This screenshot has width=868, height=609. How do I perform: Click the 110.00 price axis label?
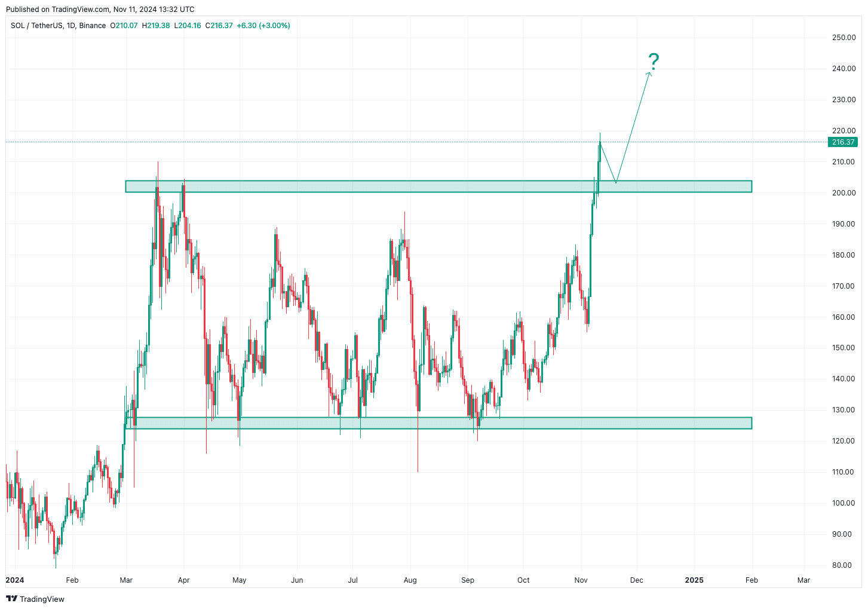point(844,472)
